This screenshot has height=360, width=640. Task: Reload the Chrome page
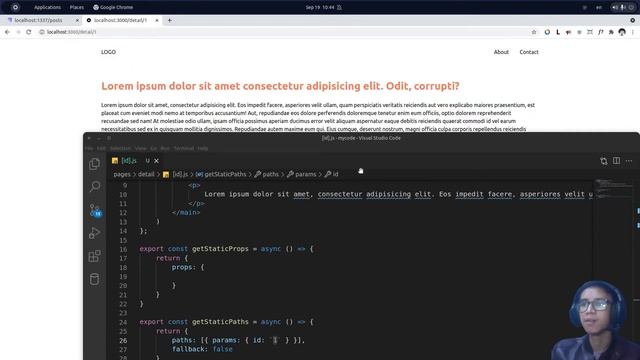29,32
